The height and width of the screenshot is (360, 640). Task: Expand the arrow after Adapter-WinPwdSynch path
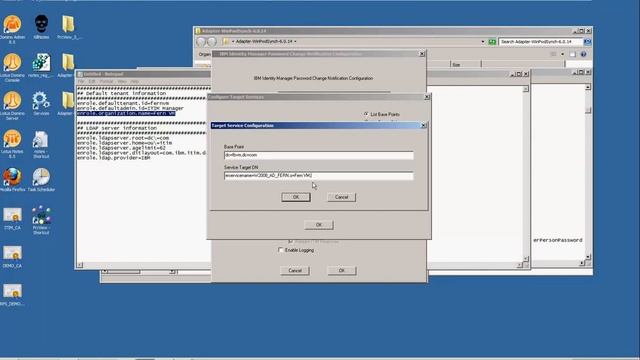(295, 42)
